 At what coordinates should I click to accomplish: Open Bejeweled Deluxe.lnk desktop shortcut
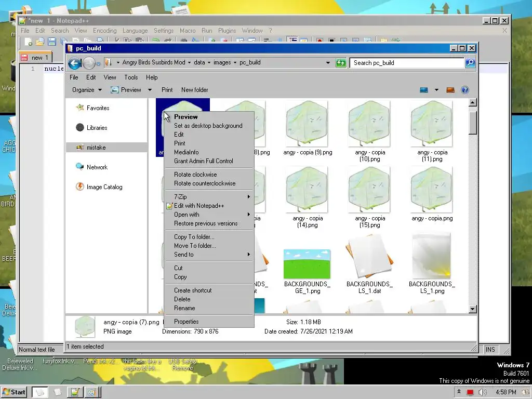coord(20,364)
